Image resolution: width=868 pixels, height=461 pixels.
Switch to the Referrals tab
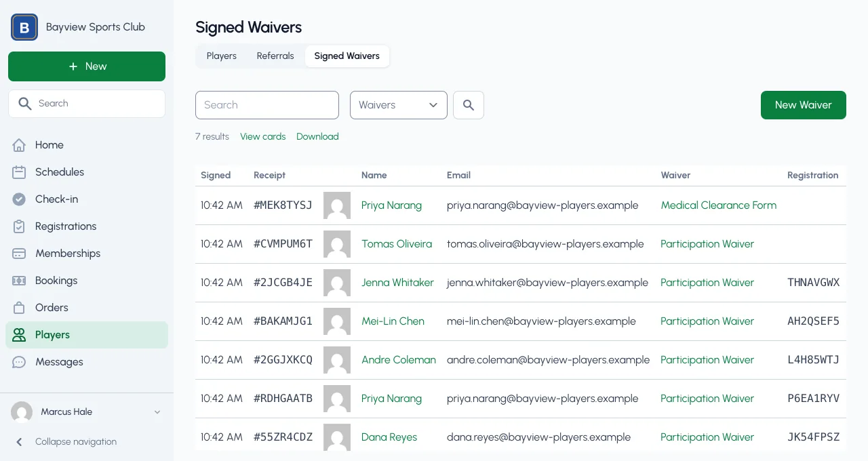(x=275, y=56)
